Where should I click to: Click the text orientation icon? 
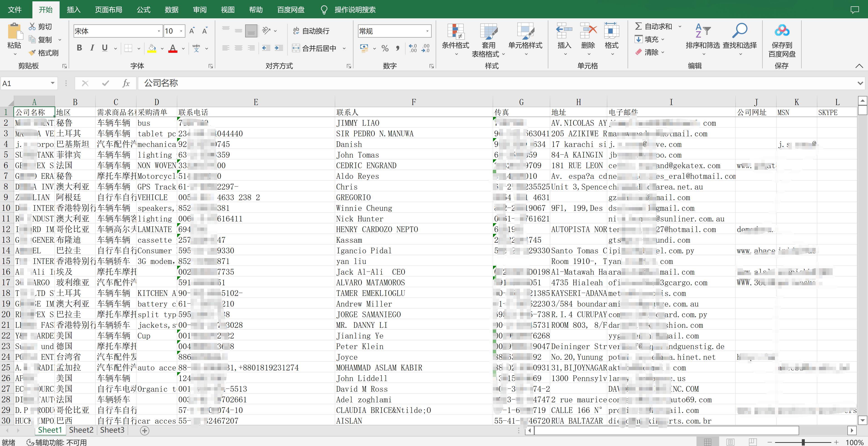point(266,31)
